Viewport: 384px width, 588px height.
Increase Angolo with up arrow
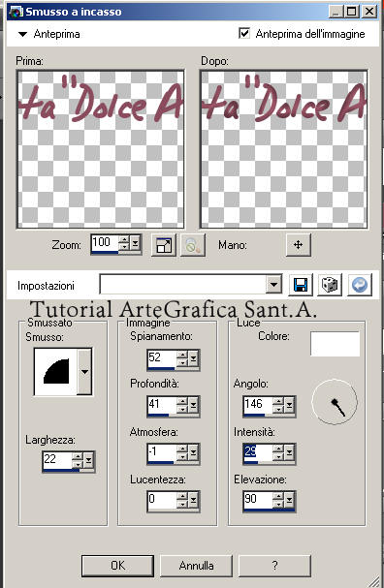coord(278,401)
